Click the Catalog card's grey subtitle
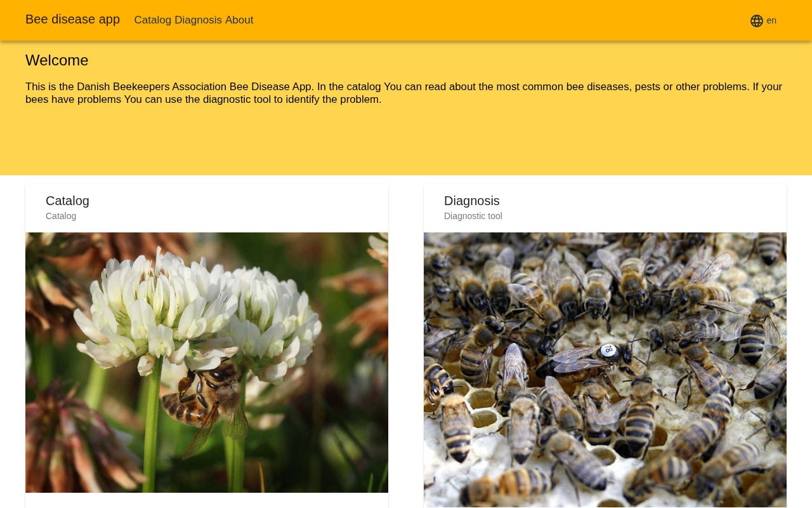This screenshot has width=812, height=508. [61, 216]
